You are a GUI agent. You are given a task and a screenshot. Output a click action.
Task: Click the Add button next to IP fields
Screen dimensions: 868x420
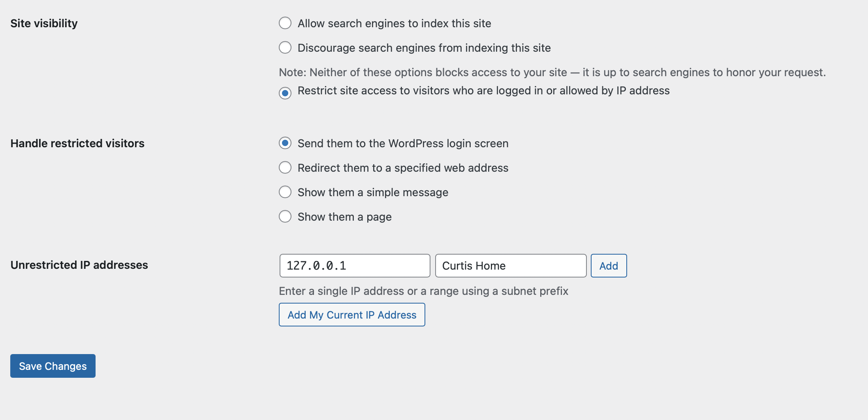pyautogui.click(x=608, y=266)
